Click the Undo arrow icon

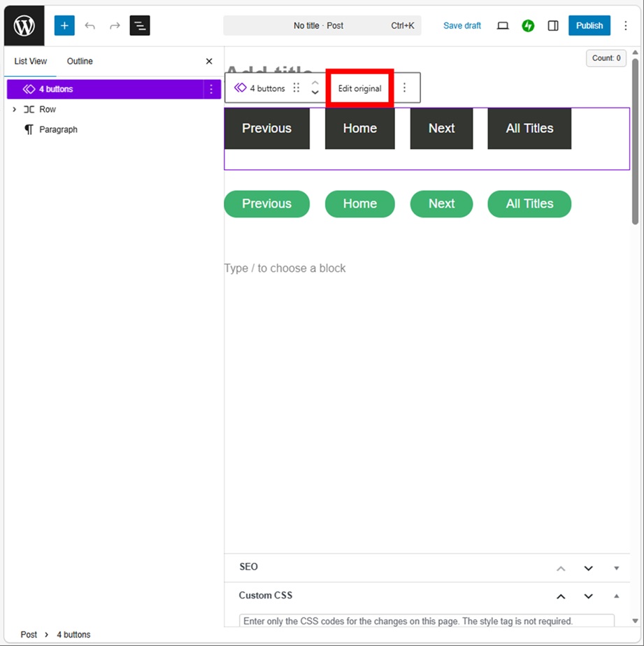(90, 26)
